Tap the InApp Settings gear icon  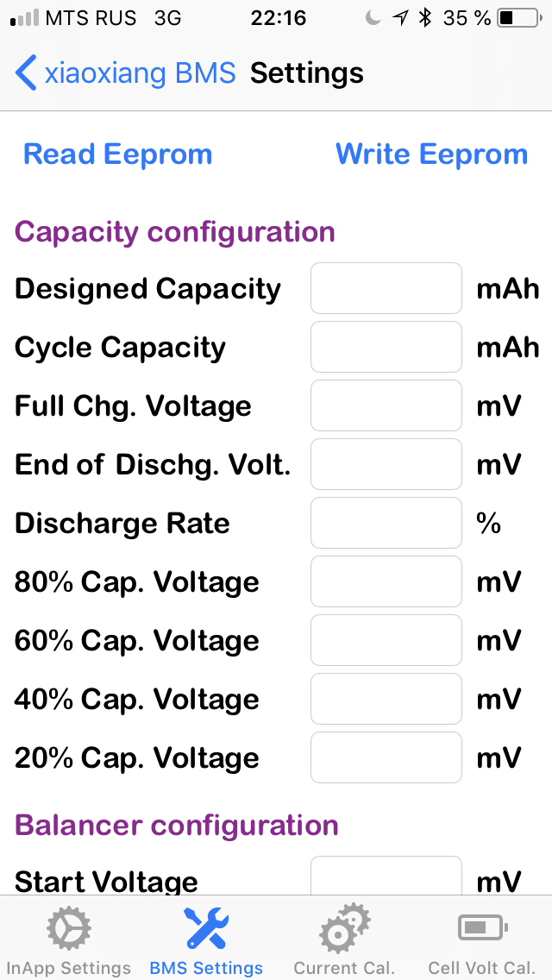[x=68, y=929]
